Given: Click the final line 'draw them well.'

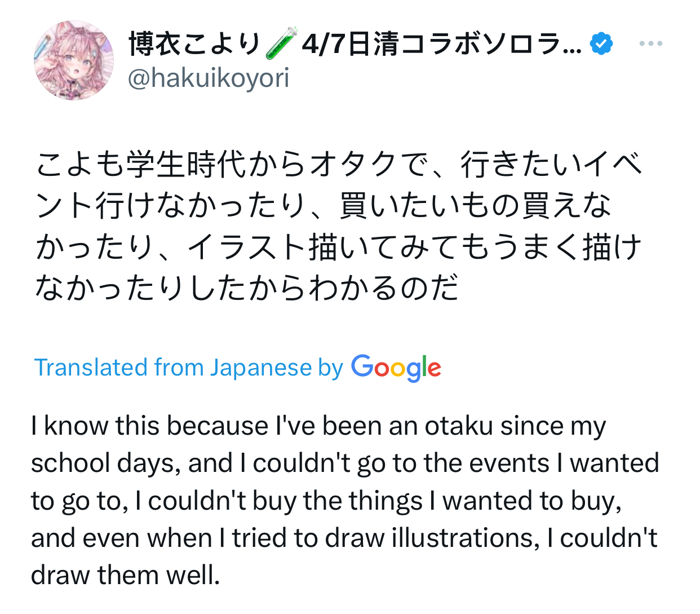Looking at the screenshot, I should pos(125,575).
